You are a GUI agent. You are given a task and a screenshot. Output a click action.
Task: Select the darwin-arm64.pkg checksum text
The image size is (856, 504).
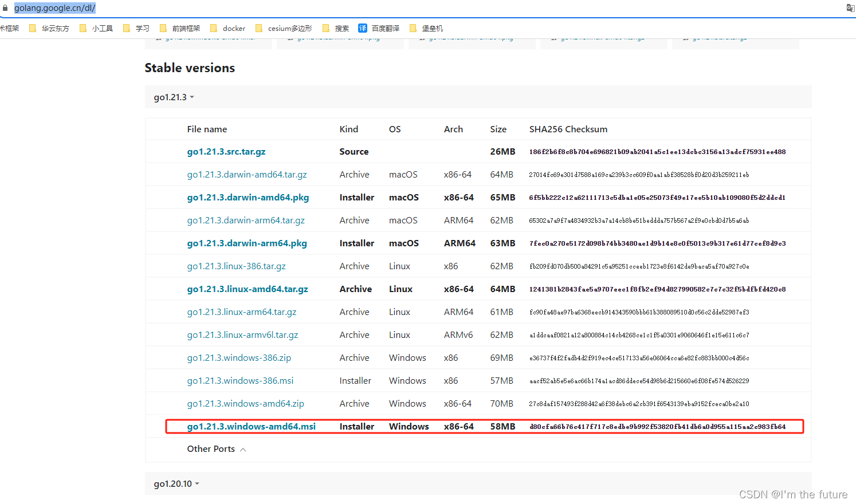click(657, 243)
